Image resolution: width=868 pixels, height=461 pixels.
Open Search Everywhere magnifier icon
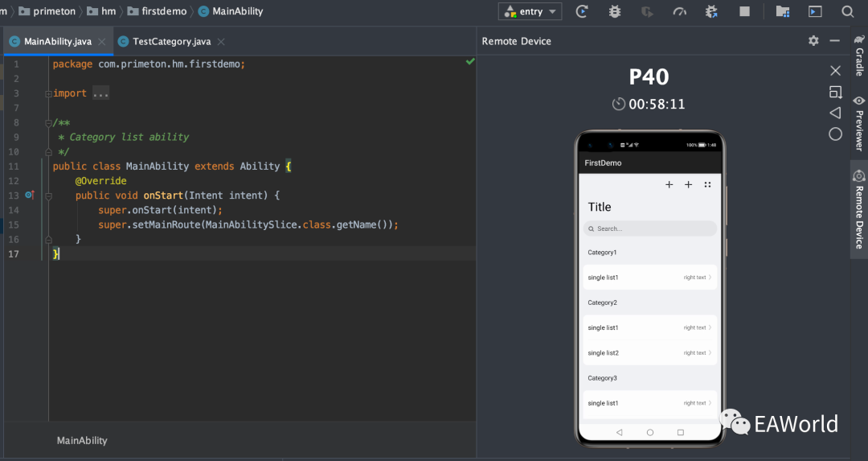pos(848,11)
